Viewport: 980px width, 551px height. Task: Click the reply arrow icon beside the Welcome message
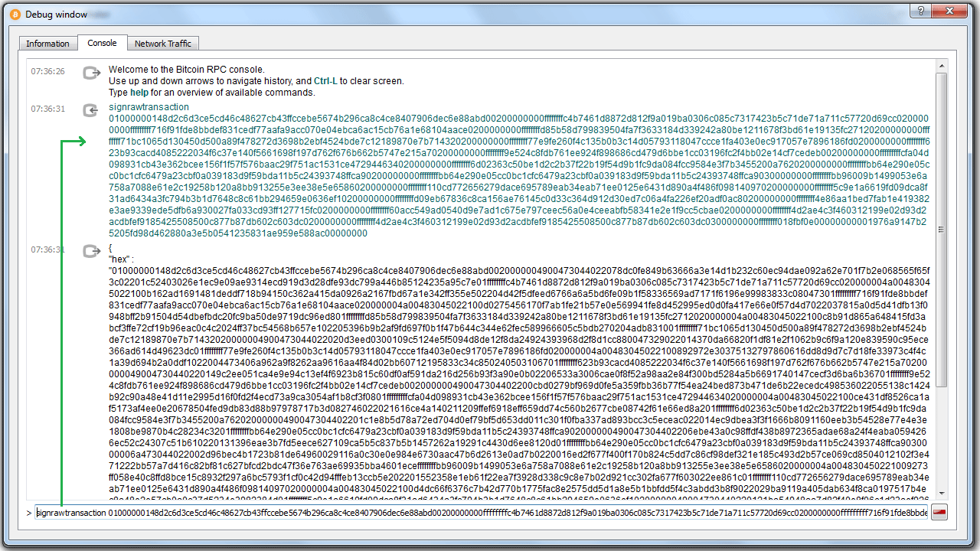pos(92,73)
